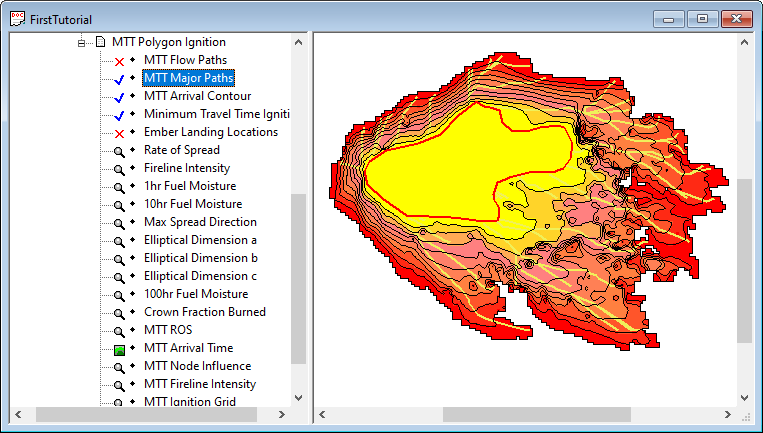
Task: Toggle red X beside Ember Landing Locations
Action: 119,133
